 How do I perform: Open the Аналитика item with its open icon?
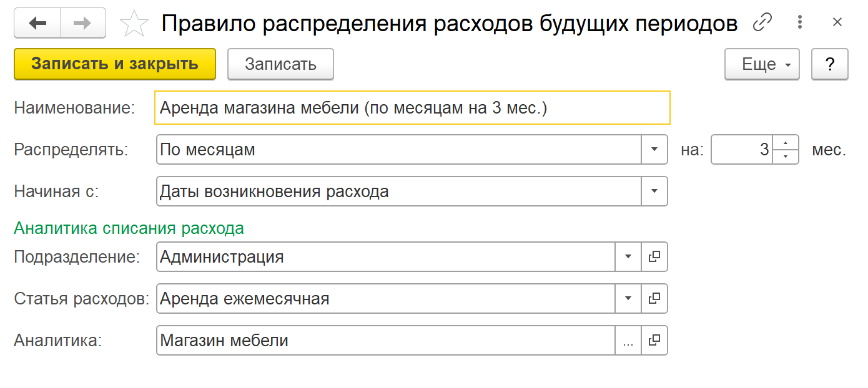pos(654,341)
